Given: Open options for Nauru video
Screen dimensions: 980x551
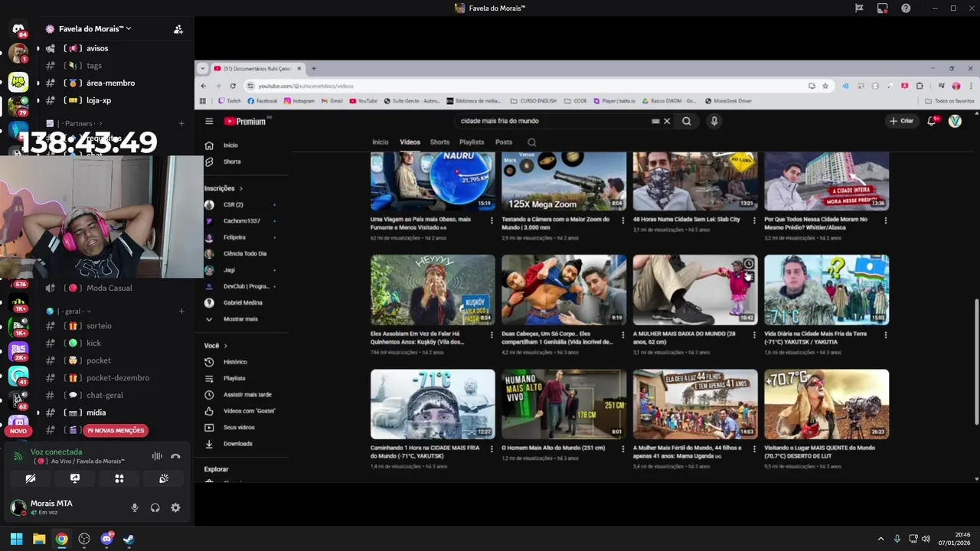Looking at the screenshot, I should [492, 220].
